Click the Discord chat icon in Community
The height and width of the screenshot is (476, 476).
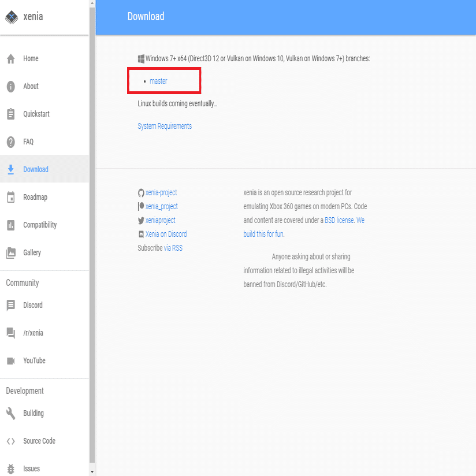point(11,305)
